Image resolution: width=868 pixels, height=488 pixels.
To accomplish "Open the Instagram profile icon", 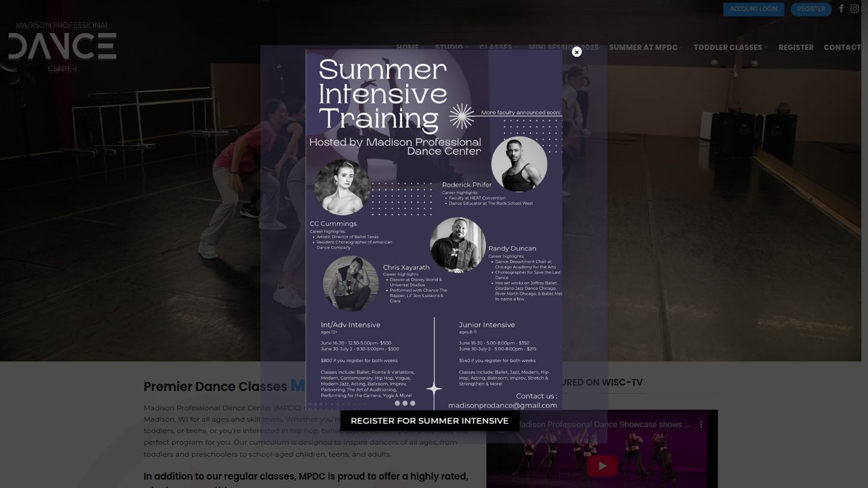I will click(855, 9).
